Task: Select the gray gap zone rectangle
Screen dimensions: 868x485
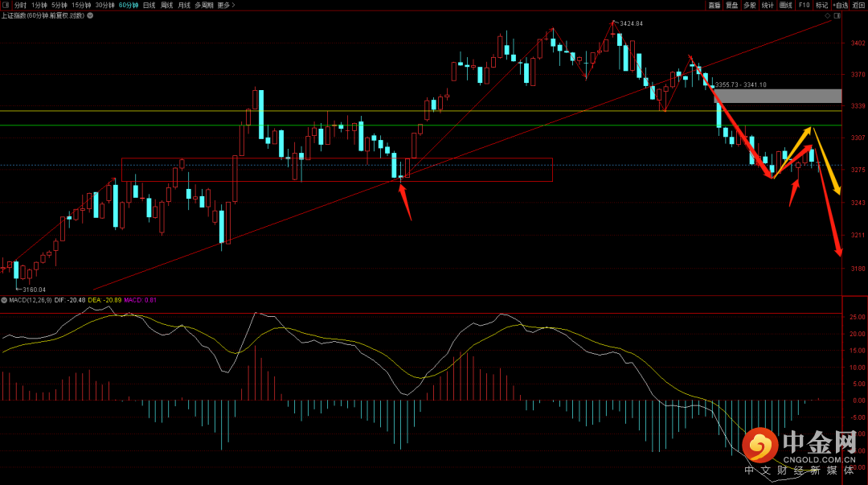Action: 777,96
